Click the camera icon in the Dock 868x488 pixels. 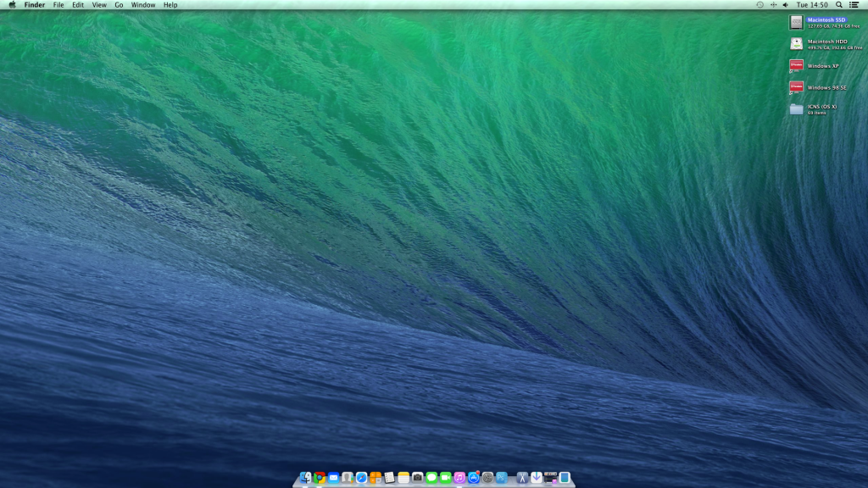click(417, 478)
